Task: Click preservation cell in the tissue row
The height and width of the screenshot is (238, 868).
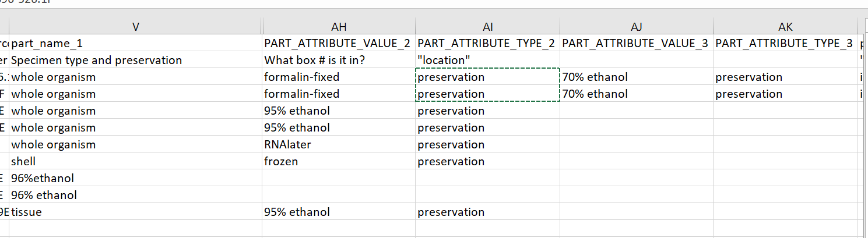Action: (x=487, y=212)
